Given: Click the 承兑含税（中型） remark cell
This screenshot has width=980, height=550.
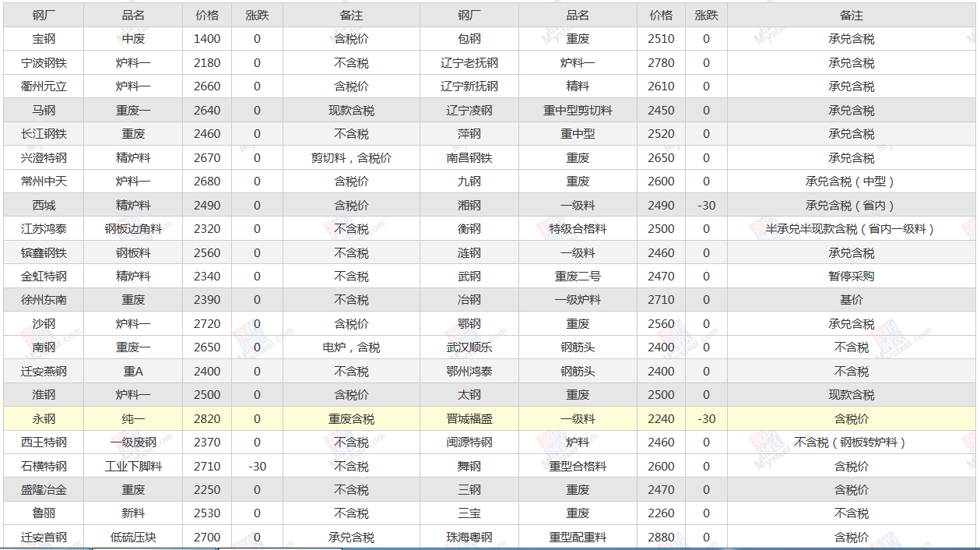Looking at the screenshot, I should click(851, 182).
